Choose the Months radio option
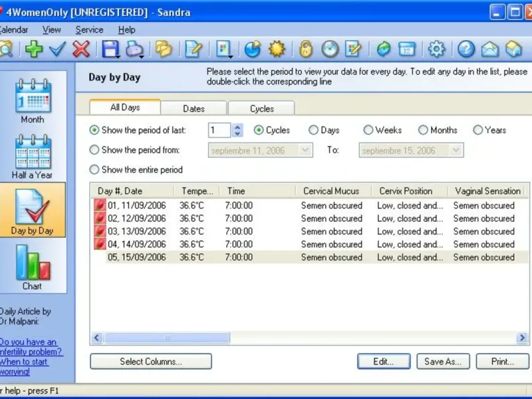The height and width of the screenshot is (399, 532). click(x=423, y=130)
